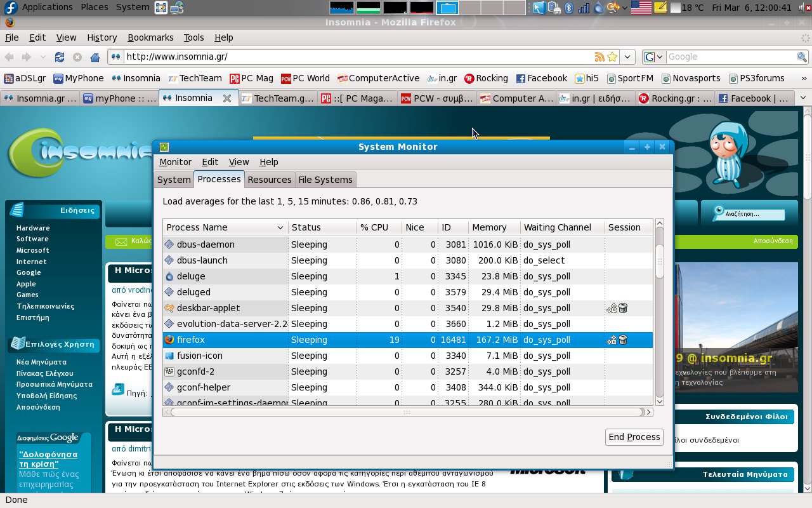Open the Fedora Applications menu
812x508 pixels.
pyautogui.click(x=39, y=7)
